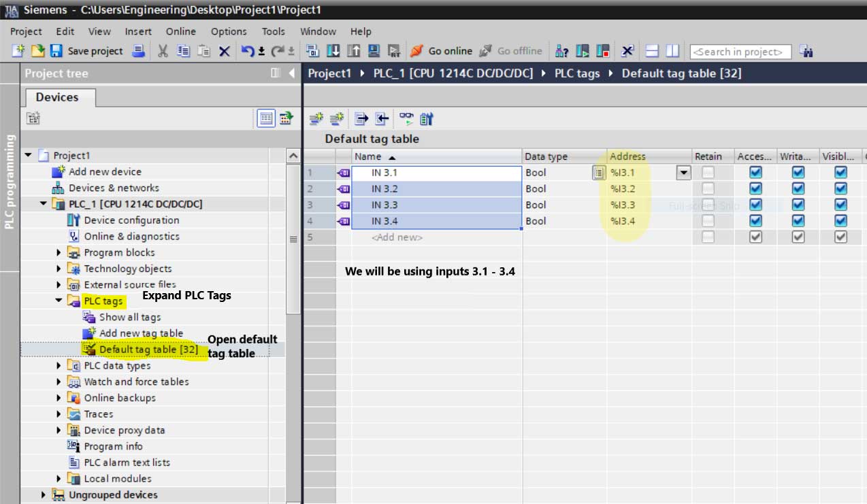This screenshot has height=504, width=867.
Task: Enable Retain checkbox for IN 3.2
Action: click(x=708, y=188)
